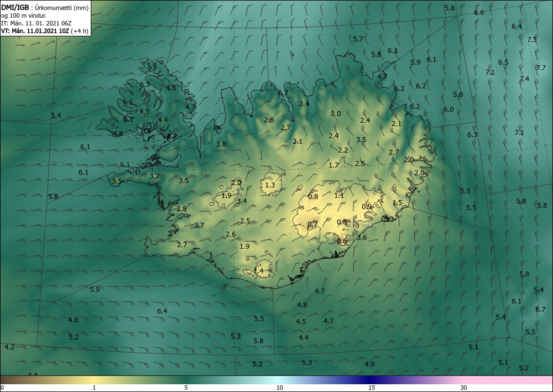Click the value "2.5" on the map
The height and width of the screenshot is (392, 553).
[x=245, y=221]
